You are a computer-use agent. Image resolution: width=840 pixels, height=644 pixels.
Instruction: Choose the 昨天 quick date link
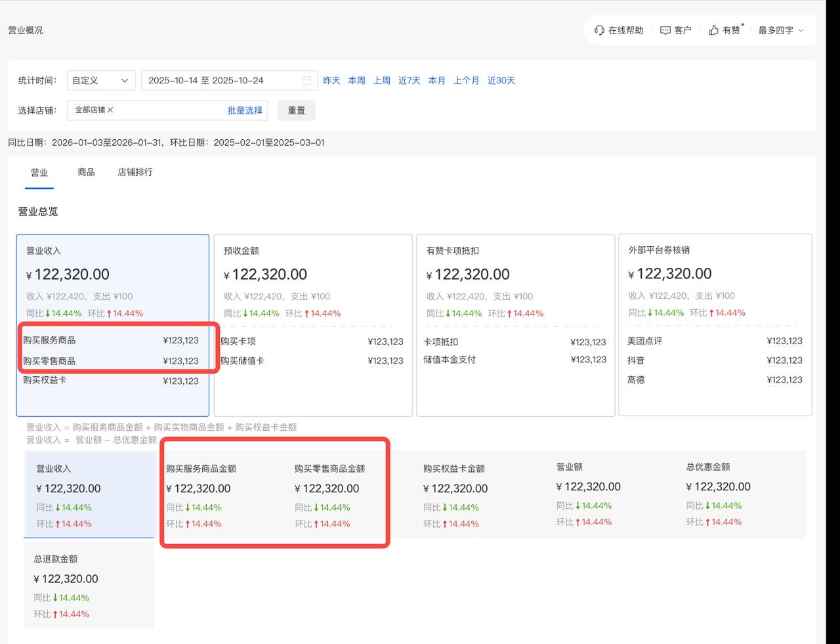(331, 80)
